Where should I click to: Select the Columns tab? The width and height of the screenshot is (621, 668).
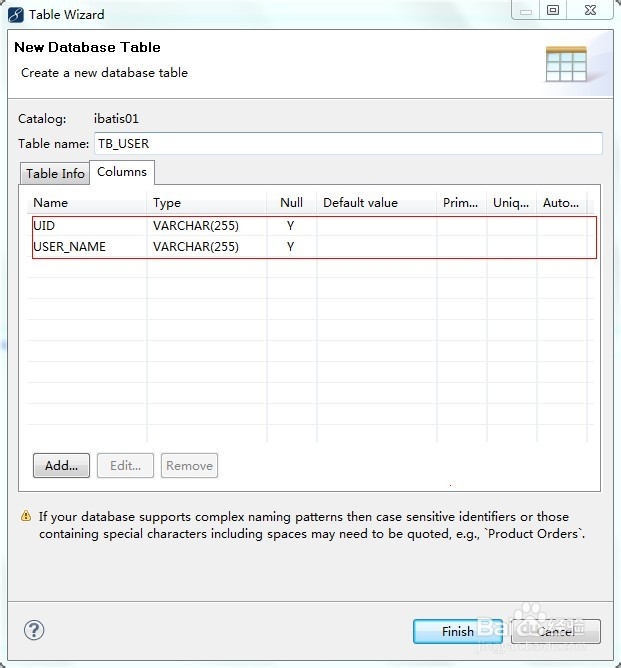(122, 172)
